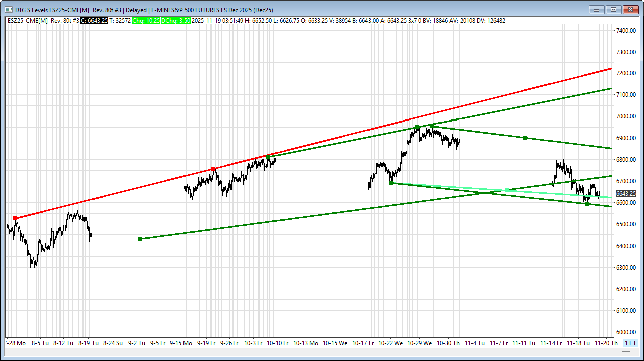The height and width of the screenshot is (361, 644).
Task: Select green anchor at the 11-11 peak
Action: tap(525, 138)
